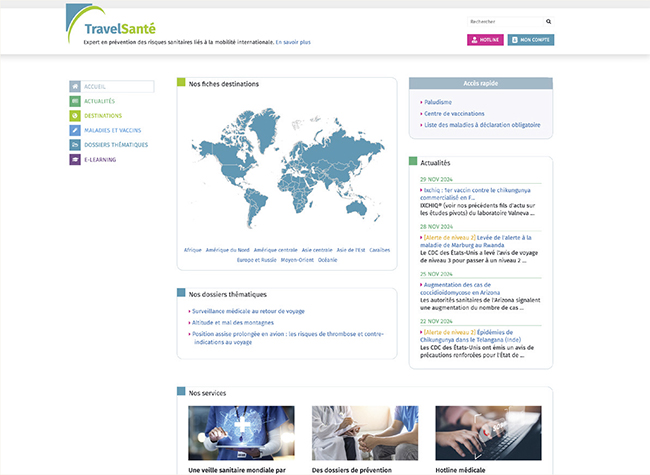Open the Amérique centrale link
The height and width of the screenshot is (475, 650).
[x=276, y=250]
